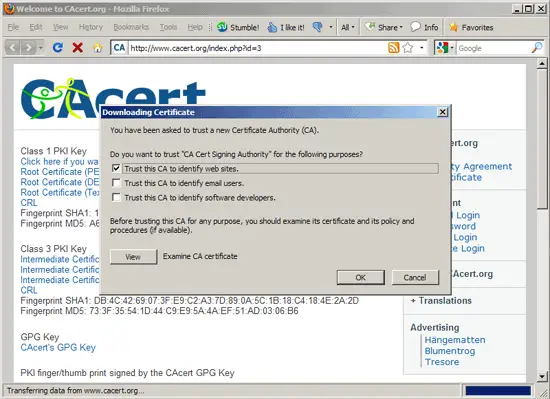Check Trust this CA to identify software developers

(x=116, y=197)
